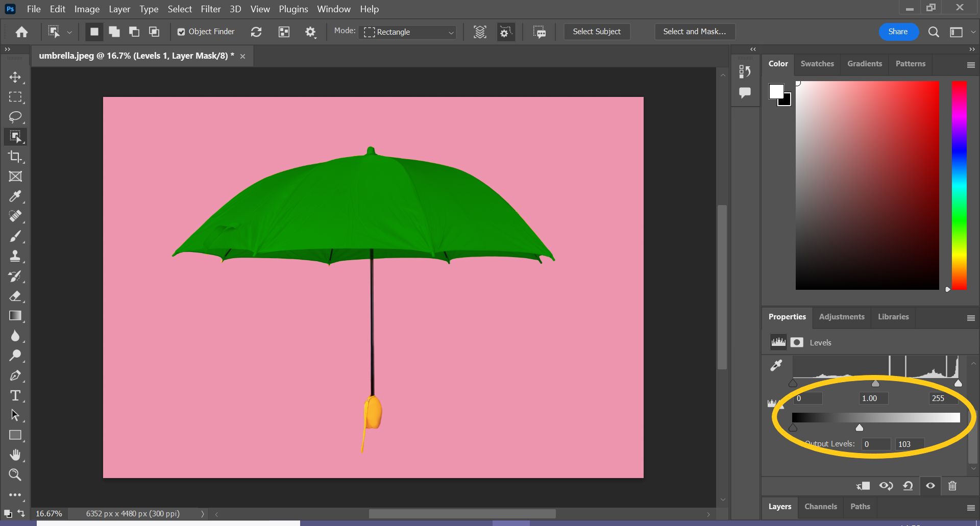Click the foreground color swatch
Viewport: 980px width, 526px height.
click(776, 91)
